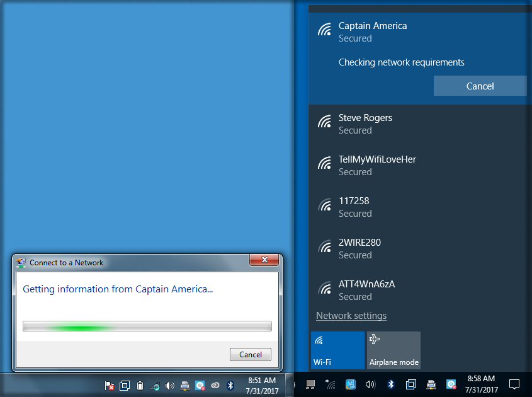Click the battery icon in the system tray
The height and width of the screenshot is (397, 532).
(x=140, y=386)
